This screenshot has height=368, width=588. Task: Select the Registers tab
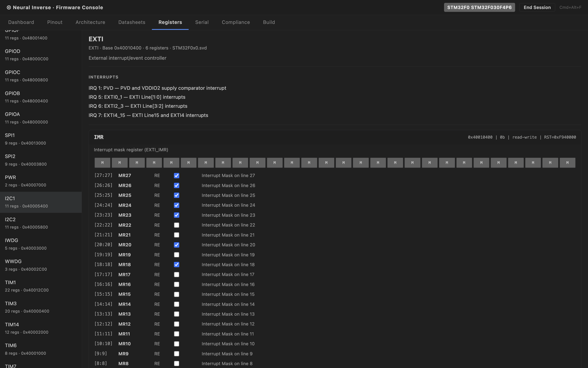click(170, 22)
